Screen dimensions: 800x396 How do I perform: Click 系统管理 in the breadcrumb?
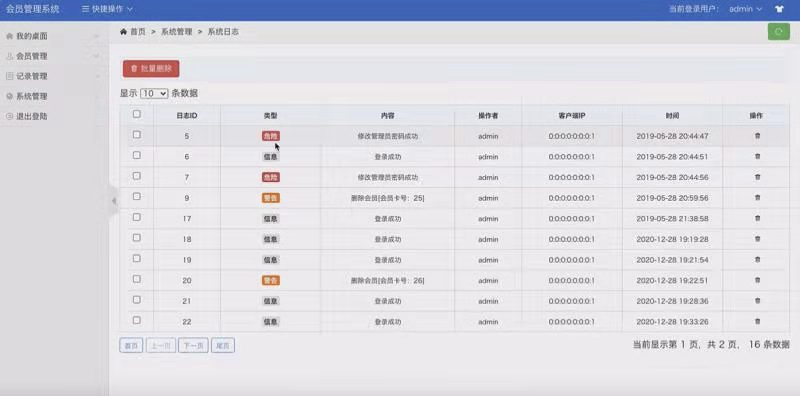click(x=177, y=32)
